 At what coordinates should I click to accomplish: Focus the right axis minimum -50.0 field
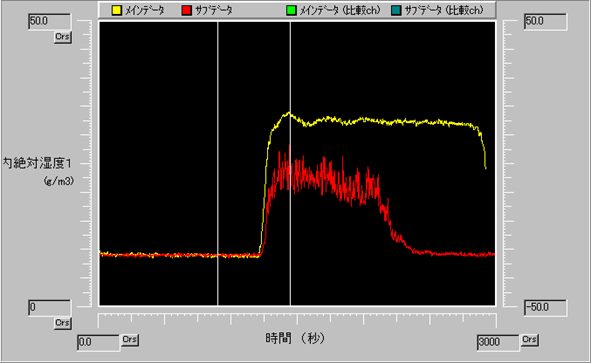click(545, 307)
